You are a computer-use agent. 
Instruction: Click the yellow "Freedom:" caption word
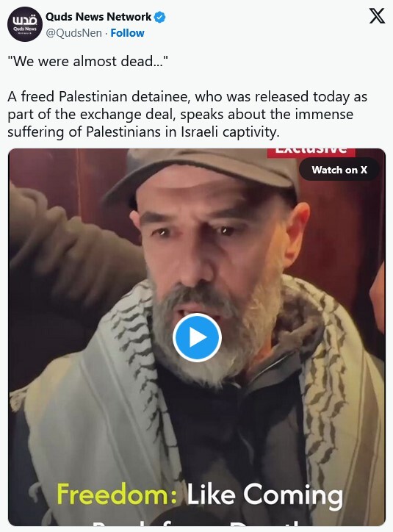coord(117,494)
